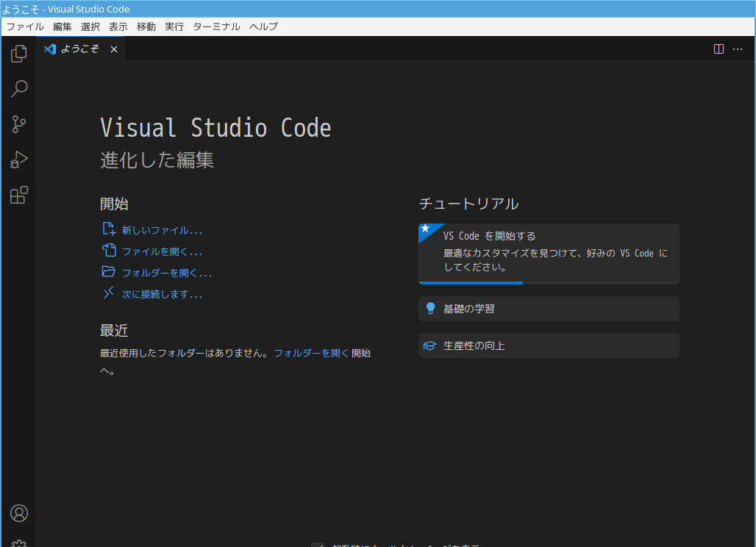Click the new file icon beside 新しいファイル
This screenshot has height=547, width=756.
pyautogui.click(x=109, y=229)
